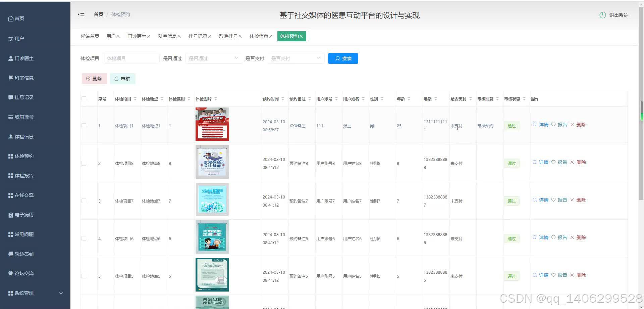Check the checkbox for row 体检项目6

[x=84, y=238]
